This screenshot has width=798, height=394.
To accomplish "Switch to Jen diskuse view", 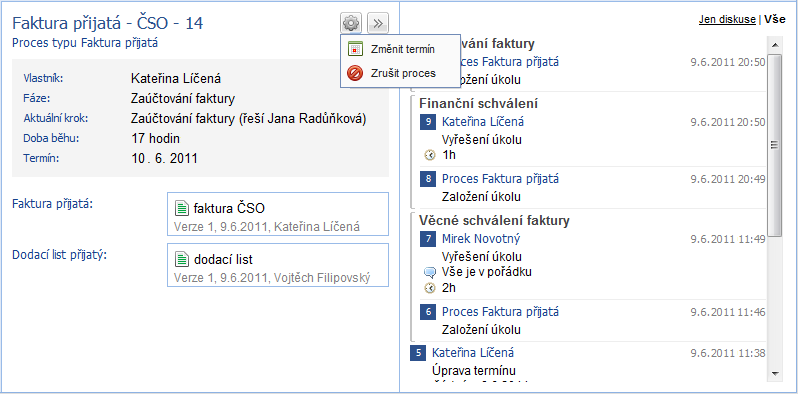I will click(727, 19).
